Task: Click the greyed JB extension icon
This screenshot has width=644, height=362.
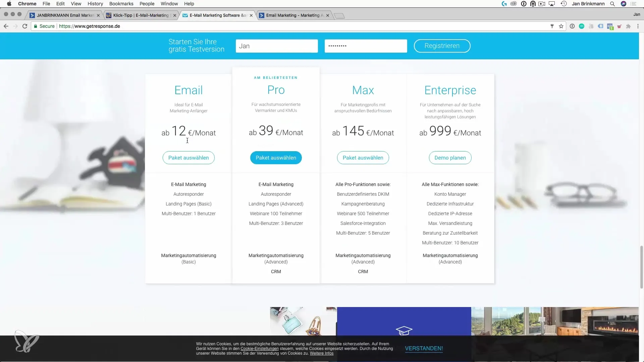Action: 591,26
